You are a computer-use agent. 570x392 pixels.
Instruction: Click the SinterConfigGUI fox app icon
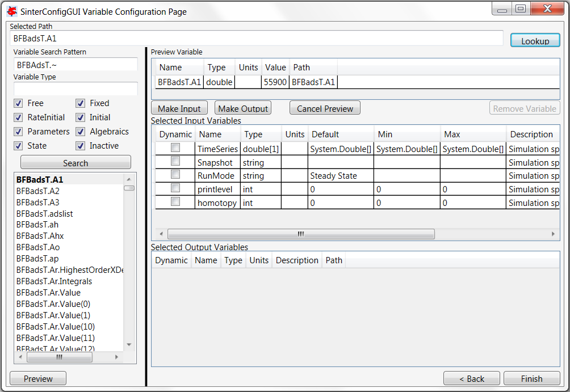[12, 11]
